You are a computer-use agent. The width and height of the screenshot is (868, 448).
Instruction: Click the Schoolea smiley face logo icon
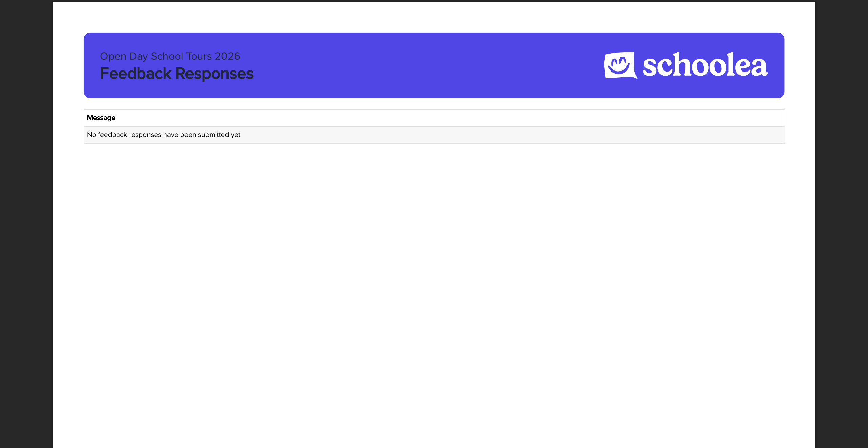[619, 65]
